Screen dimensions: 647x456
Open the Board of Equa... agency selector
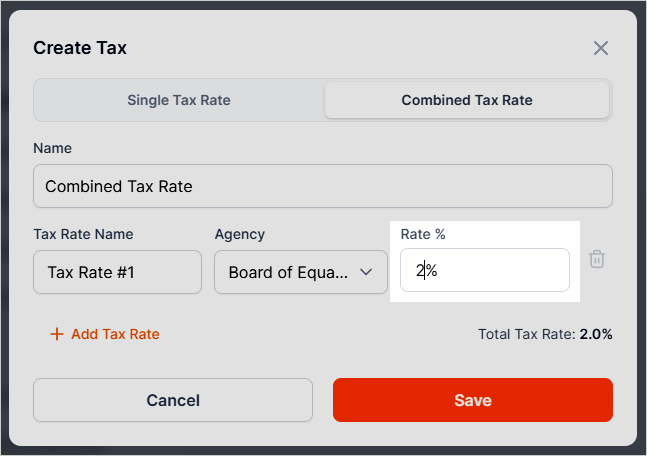tap(290, 272)
